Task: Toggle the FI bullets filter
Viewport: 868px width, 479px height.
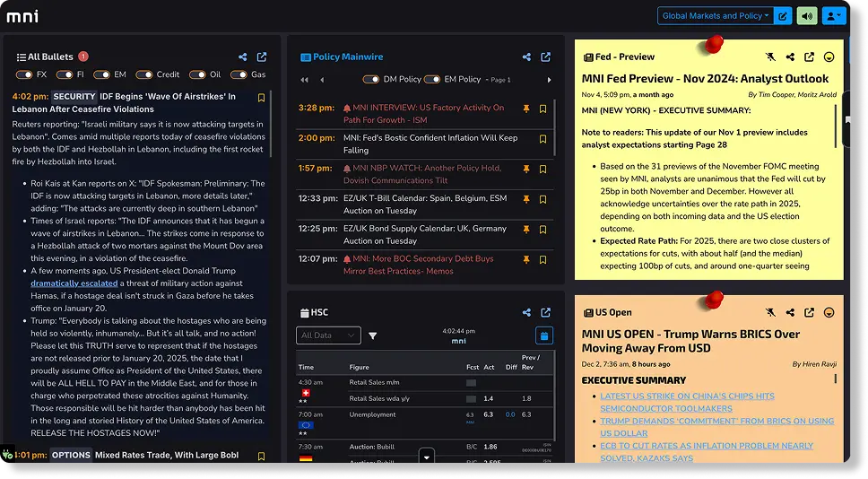Action: [65, 74]
